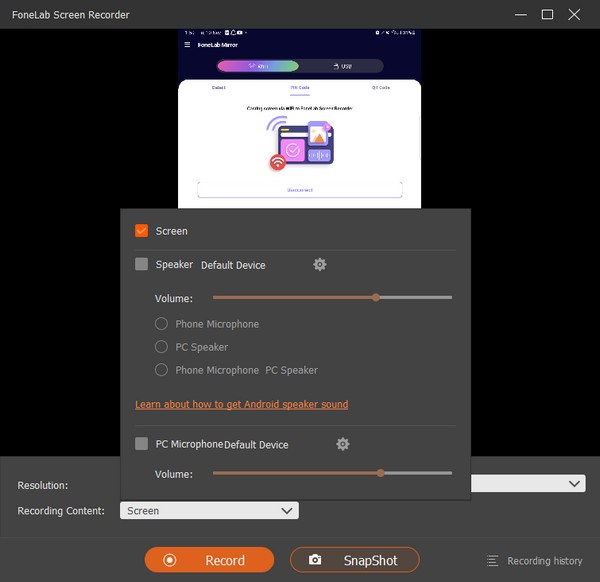Click the hamburger menu in mirrored phone

pyautogui.click(x=187, y=45)
